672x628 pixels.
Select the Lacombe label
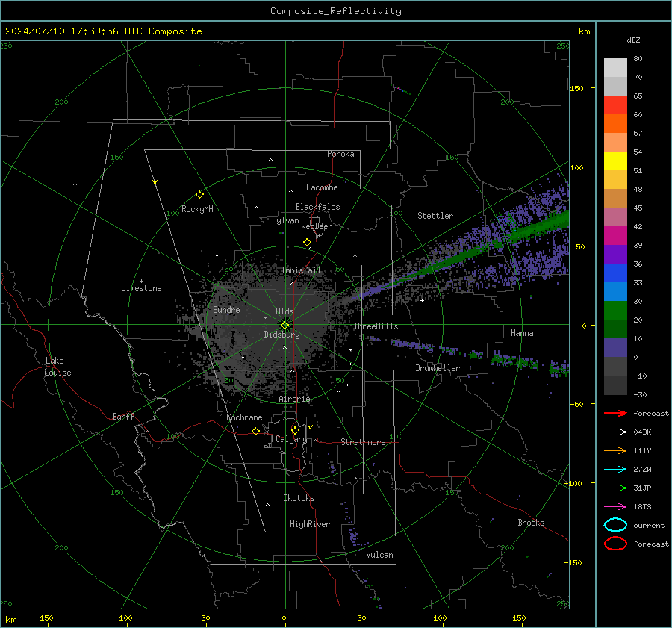[322, 187]
